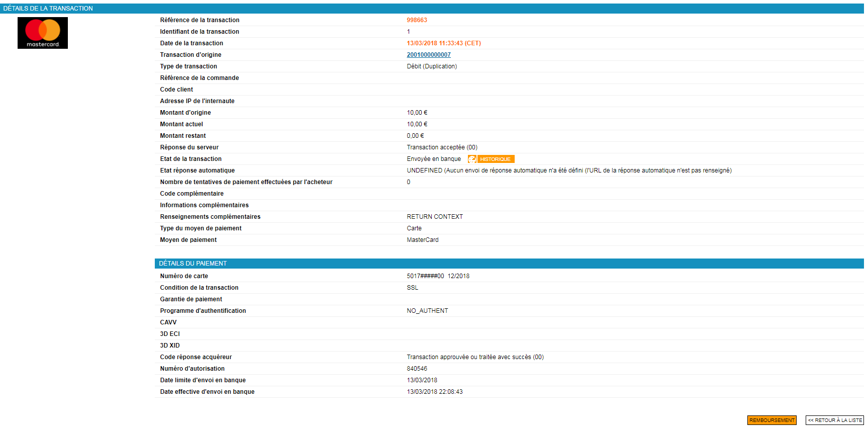The height and width of the screenshot is (427, 868).
Task: Click the 'Transaction acceptée (00)' server response
Action: (442, 147)
